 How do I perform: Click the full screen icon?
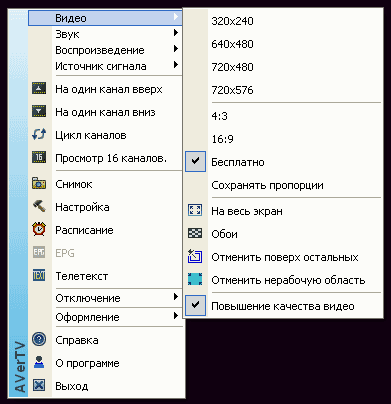click(195, 210)
